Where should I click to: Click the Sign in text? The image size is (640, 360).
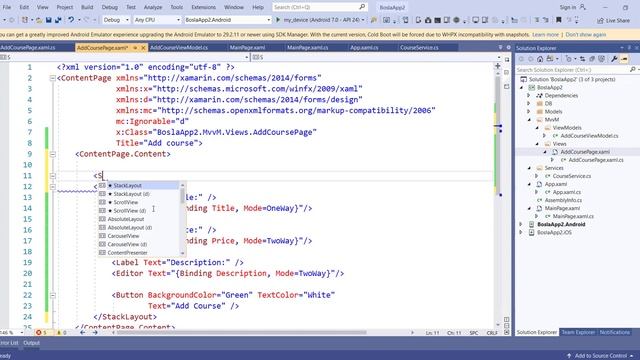click(568, 7)
